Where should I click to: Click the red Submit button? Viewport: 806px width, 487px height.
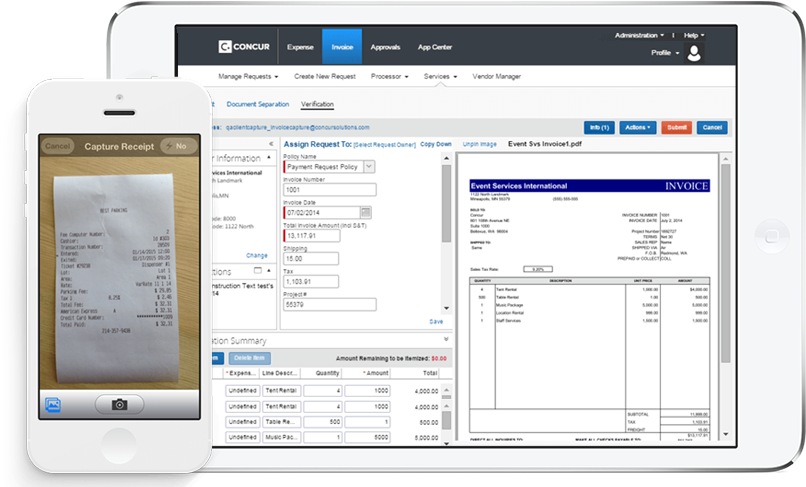click(x=677, y=128)
